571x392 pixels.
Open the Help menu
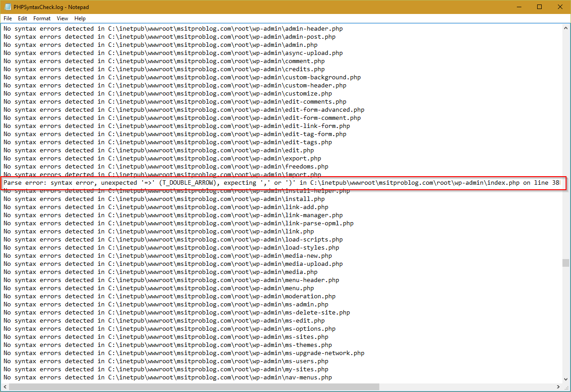tap(80, 18)
